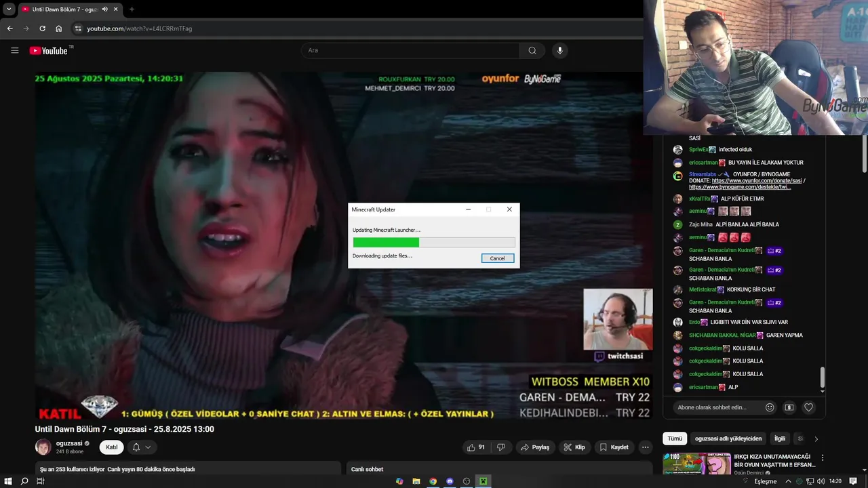The height and width of the screenshot is (488, 868).
Task: Select the İlgili filter chip
Action: pos(780,439)
